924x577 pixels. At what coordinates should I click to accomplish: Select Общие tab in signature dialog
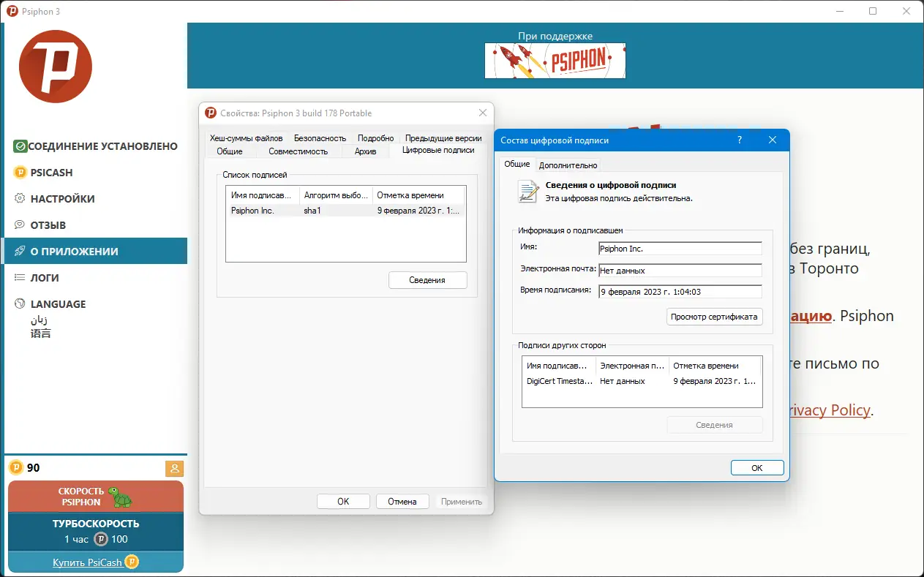click(517, 164)
